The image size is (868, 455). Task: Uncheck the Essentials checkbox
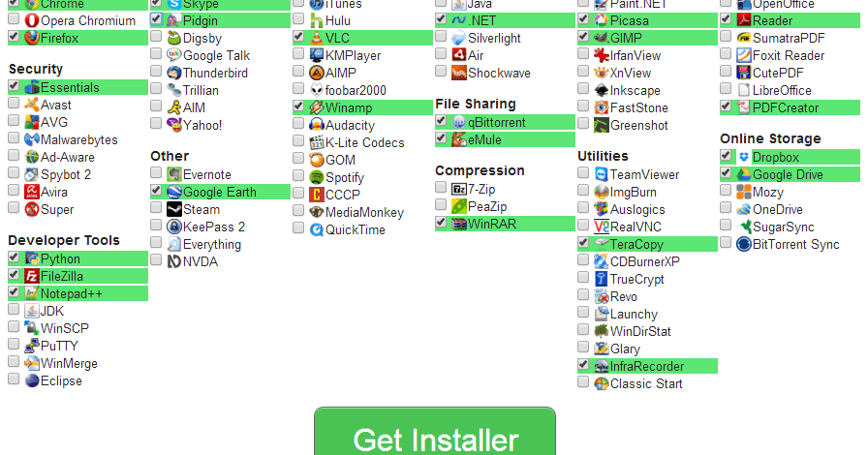14,86
